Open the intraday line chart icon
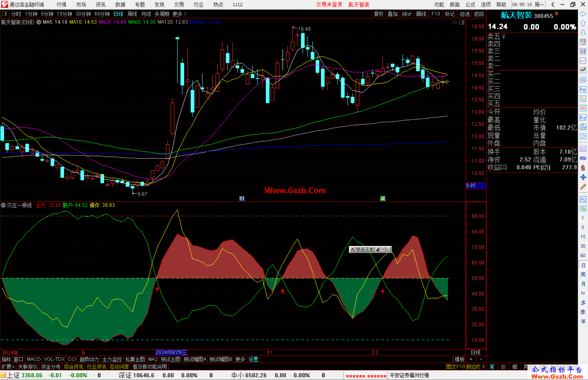This screenshot has width=588, height=380. point(583,61)
